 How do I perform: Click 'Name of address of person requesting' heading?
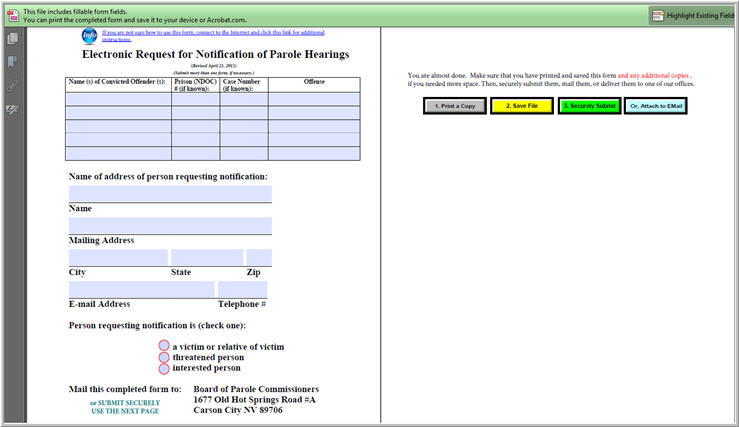pos(168,176)
